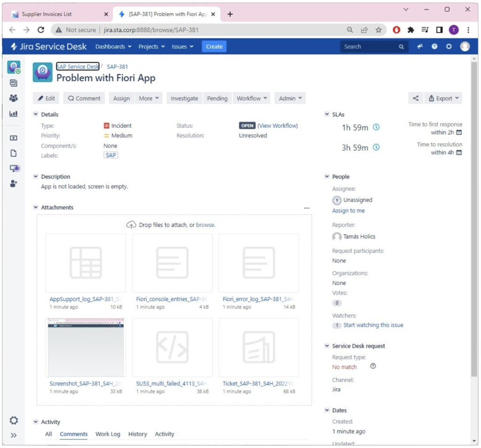The height and width of the screenshot is (448, 481).
Task: Collapse the Service Desk request section
Action: 327,346
